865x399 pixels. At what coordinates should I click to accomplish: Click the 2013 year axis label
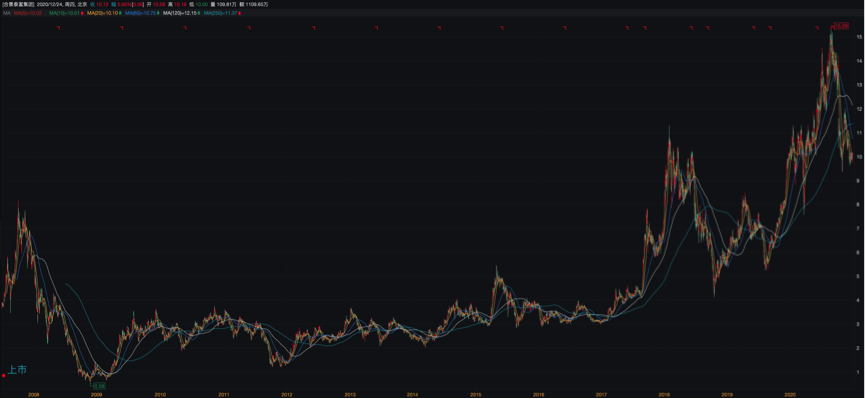tap(350, 395)
